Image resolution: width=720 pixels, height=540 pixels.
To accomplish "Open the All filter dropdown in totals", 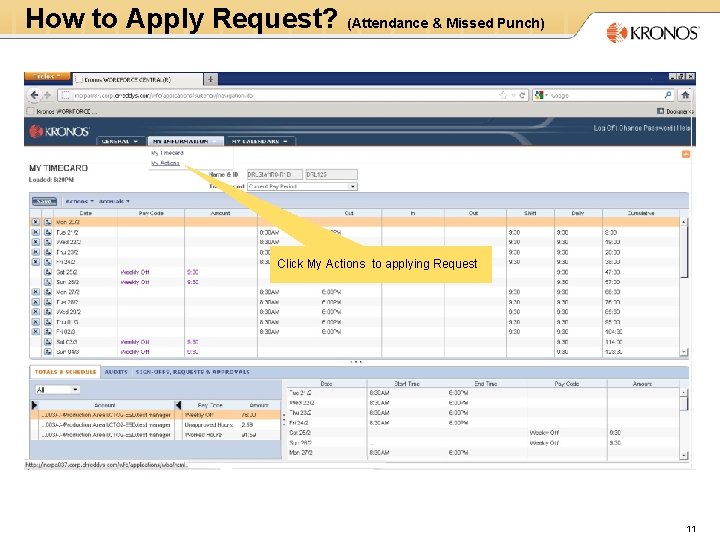I will pyautogui.click(x=57, y=390).
